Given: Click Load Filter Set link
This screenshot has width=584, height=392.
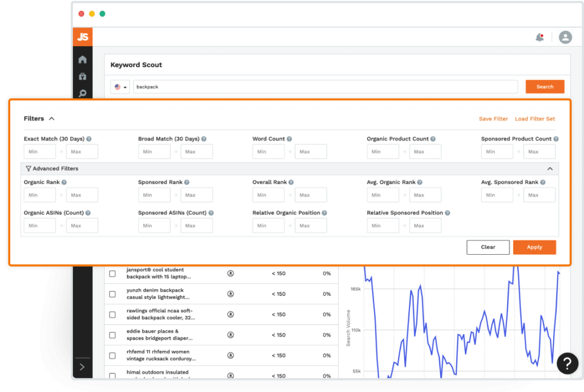Looking at the screenshot, I should [x=535, y=119].
